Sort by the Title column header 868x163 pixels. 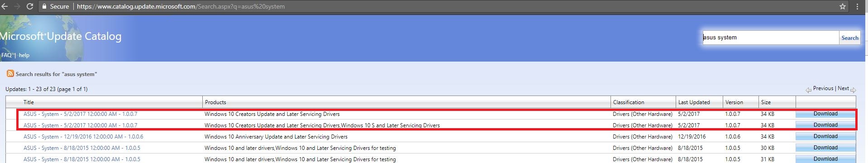coord(29,102)
